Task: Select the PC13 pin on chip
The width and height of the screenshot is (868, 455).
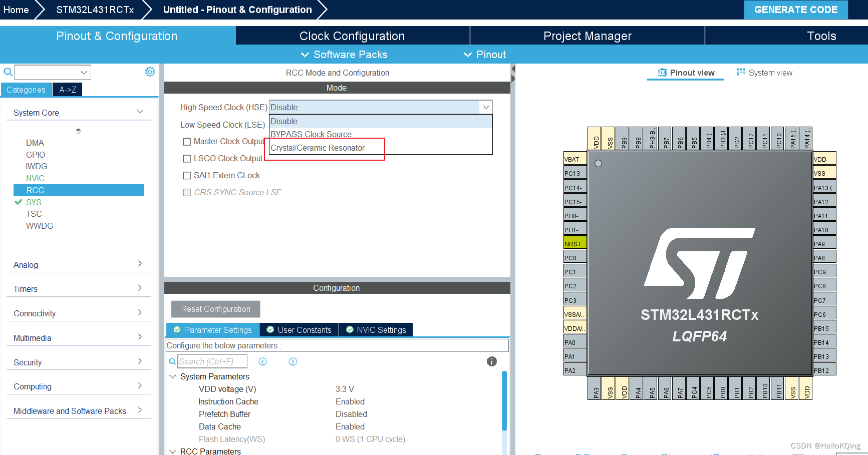Action: coord(575,173)
